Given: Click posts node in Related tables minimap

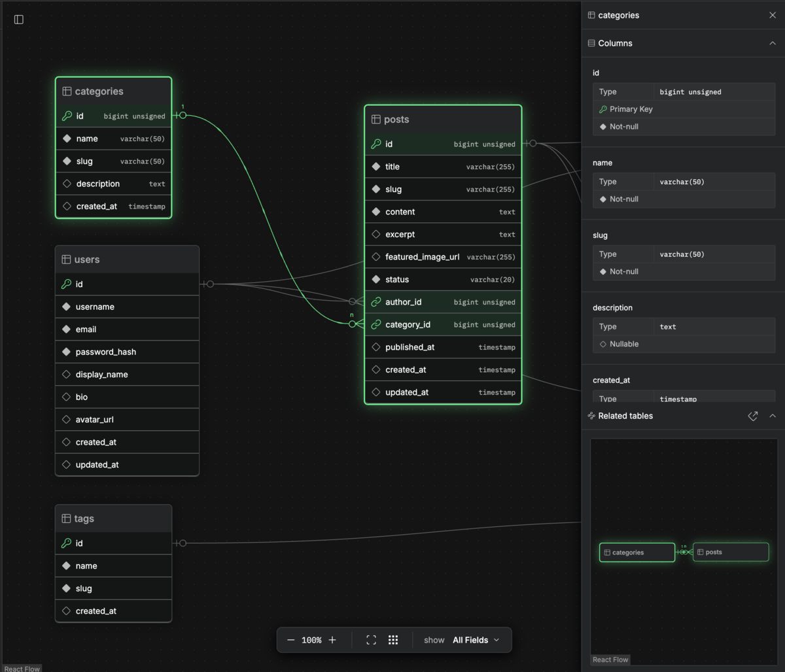Looking at the screenshot, I should point(731,552).
